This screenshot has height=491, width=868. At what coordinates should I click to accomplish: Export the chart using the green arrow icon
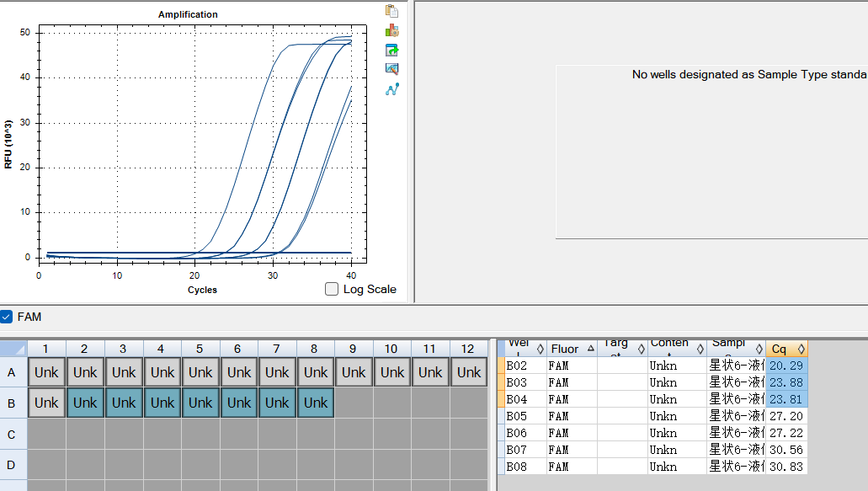tap(392, 50)
